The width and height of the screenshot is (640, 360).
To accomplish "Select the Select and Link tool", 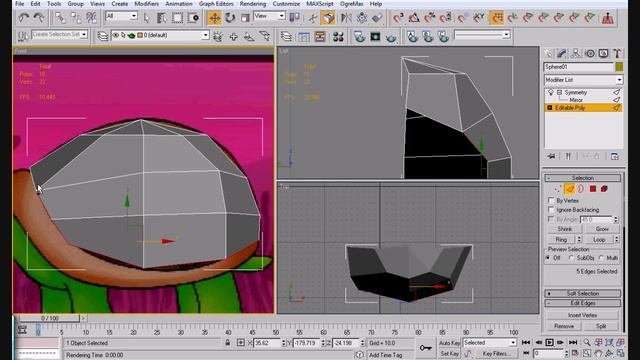I will pyautogui.click(x=60, y=18).
